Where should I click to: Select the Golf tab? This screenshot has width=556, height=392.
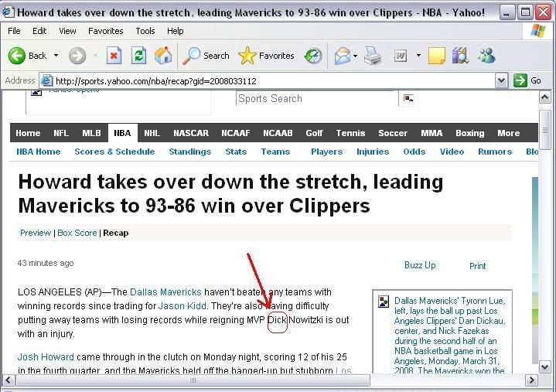tap(314, 133)
